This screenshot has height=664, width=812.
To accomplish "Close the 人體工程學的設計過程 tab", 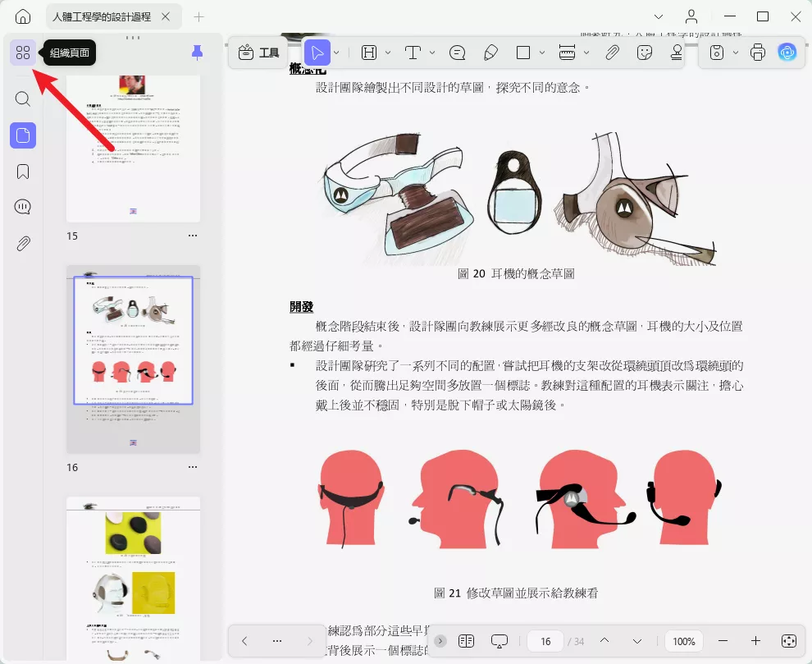I will click(x=166, y=16).
